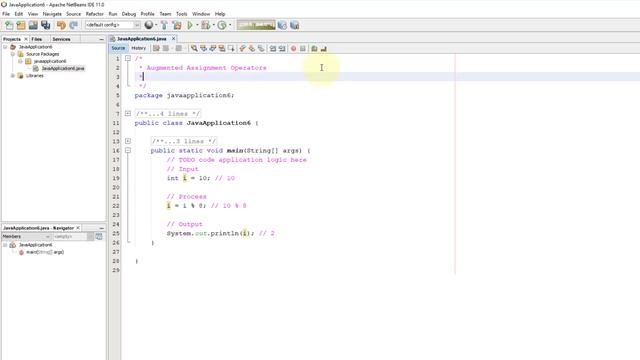Open the Profile Project dropdown arrow
This screenshot has width=640, height=360.
pyautogui.click(x=230, y=25)
